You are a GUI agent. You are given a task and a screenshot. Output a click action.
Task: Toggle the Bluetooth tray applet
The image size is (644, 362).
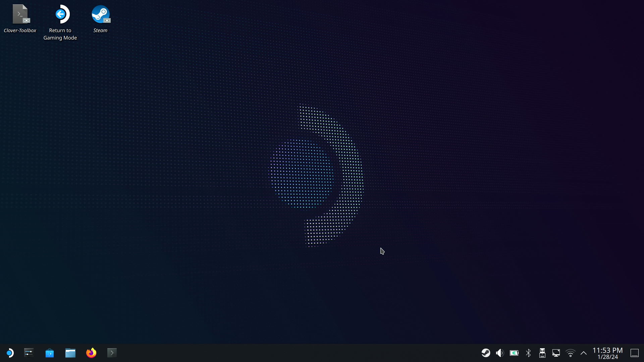click(x=528, y=353)
